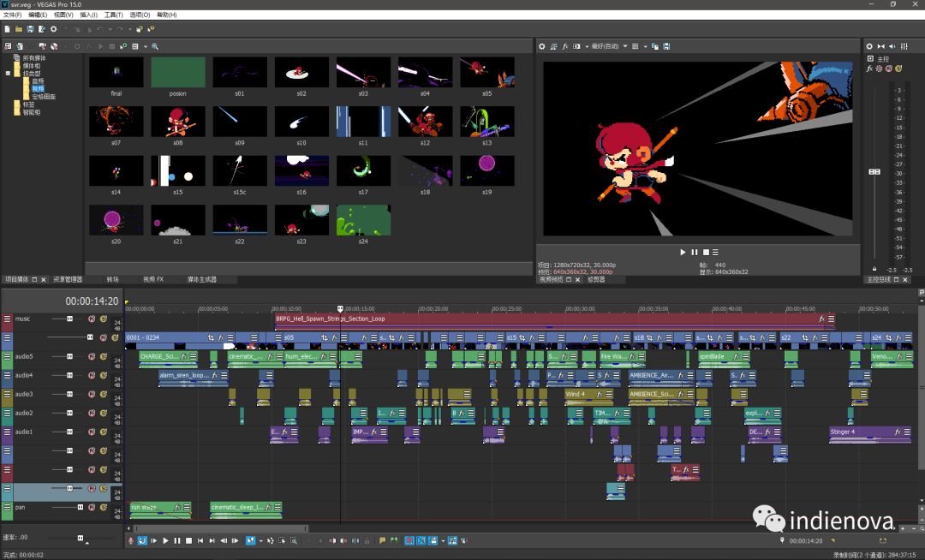The width and height of the screenshot is (925, 560).
Task: Switch to the 媒体生成器 tab
Action: [202, 279]
